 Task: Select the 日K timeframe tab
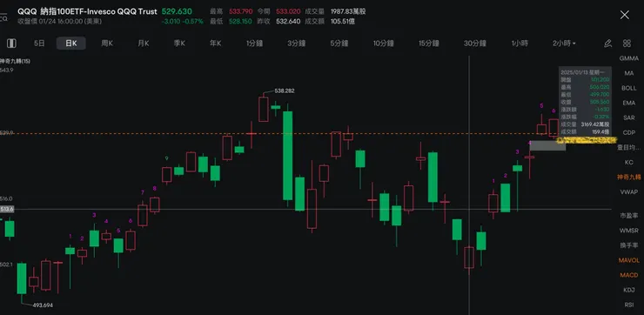coord(71,44)
